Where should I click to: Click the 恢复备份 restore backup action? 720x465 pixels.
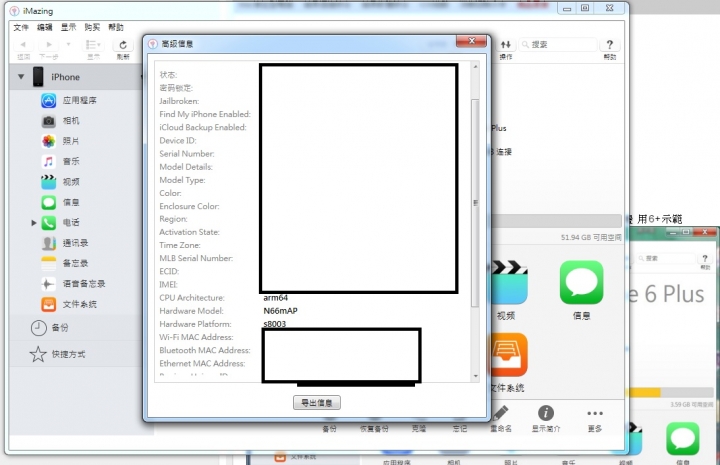(374, 428)
